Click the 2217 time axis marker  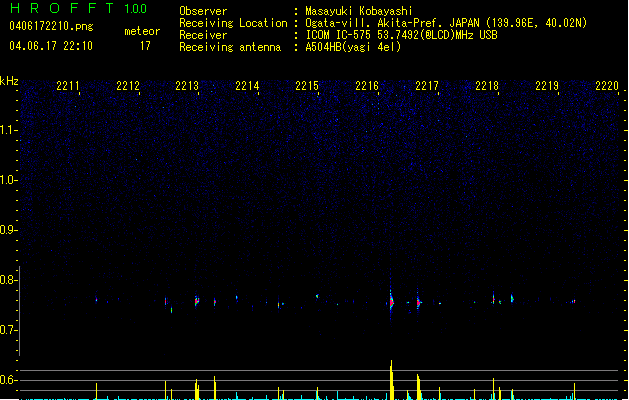427,86
